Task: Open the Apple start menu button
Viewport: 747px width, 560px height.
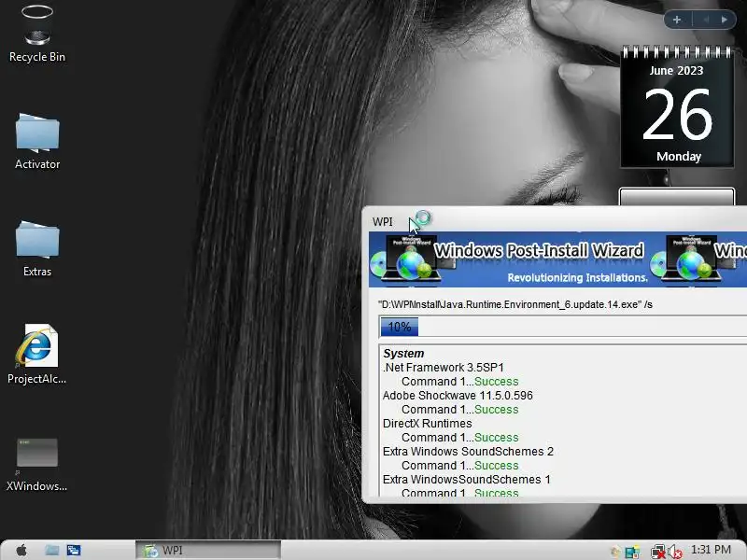Action: point(21,551)
